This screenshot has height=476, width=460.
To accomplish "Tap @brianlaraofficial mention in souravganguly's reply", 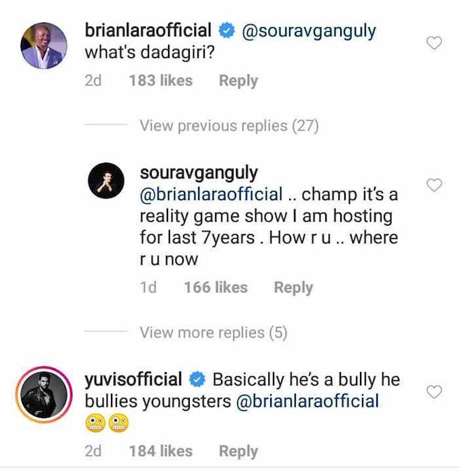I will [x=211, y=194].
